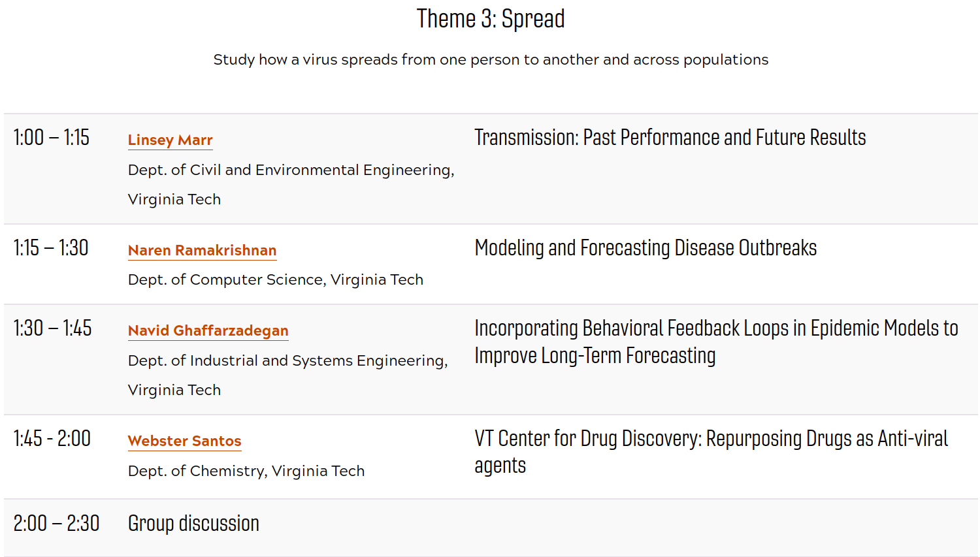Click the Dept. of Chemistry affiliation text
This screenshot has height=557, width=980.
(x=246, y=471)
